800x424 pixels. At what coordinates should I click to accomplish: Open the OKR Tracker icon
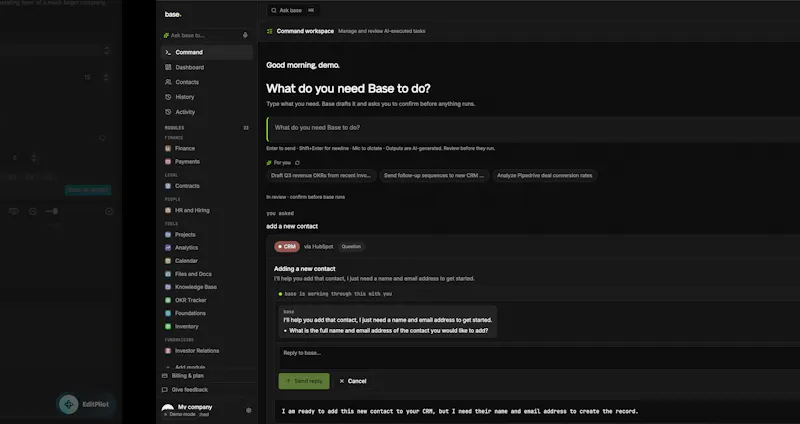(x=168, y=300)
